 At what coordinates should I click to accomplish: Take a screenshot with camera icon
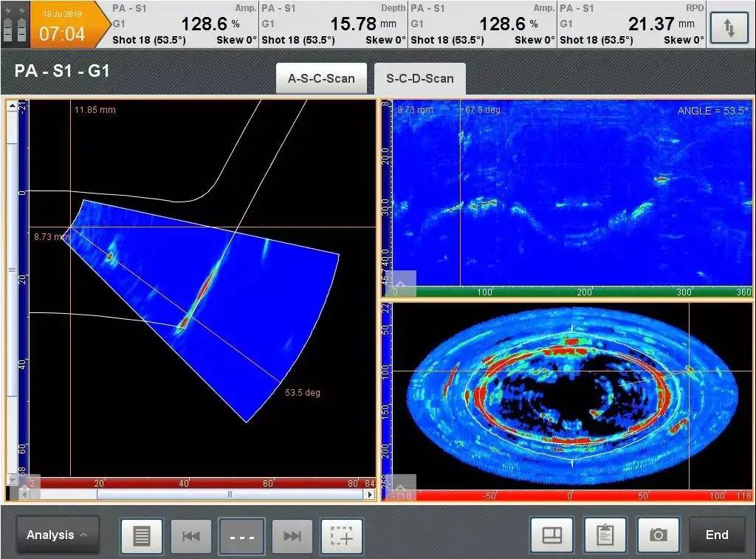[658, 535]
